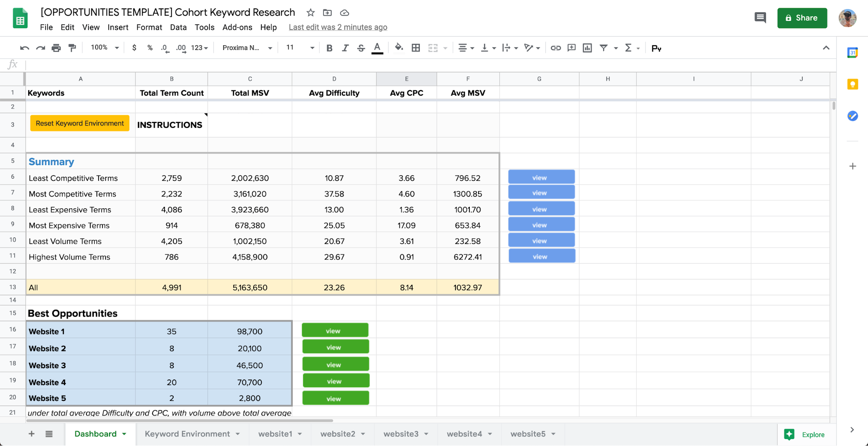Open the Data menu
The height and width of the screenshot is (446, 868).
point(178,27)
